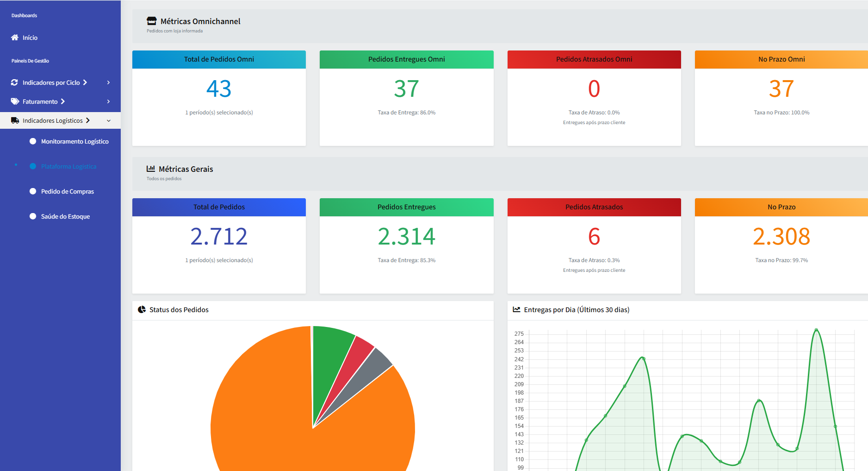Click 'Taxa de Atraso: 0.3%' text
Image resolution: width=868 pixels, height=471 pixels.
point(594,260)
